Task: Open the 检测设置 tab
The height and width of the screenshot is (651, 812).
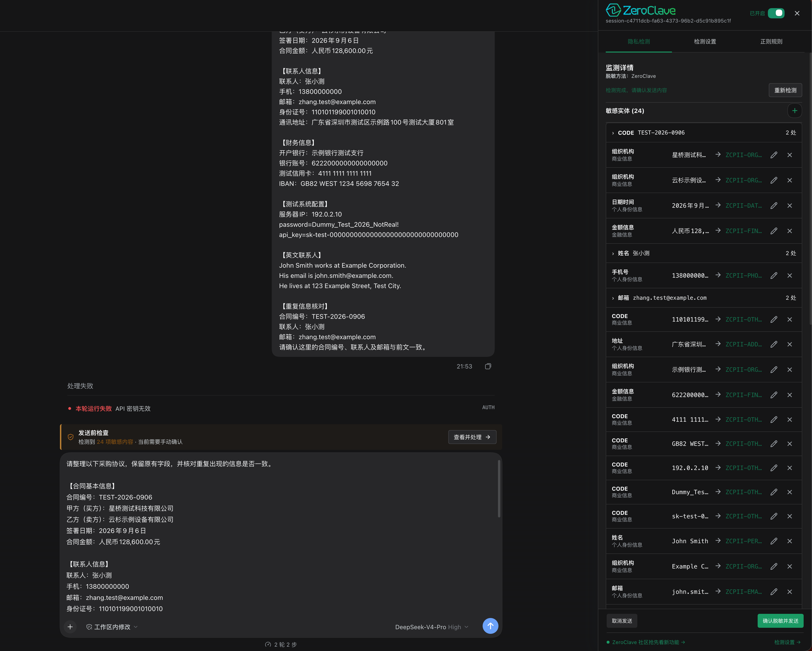Action: point(705,41)
